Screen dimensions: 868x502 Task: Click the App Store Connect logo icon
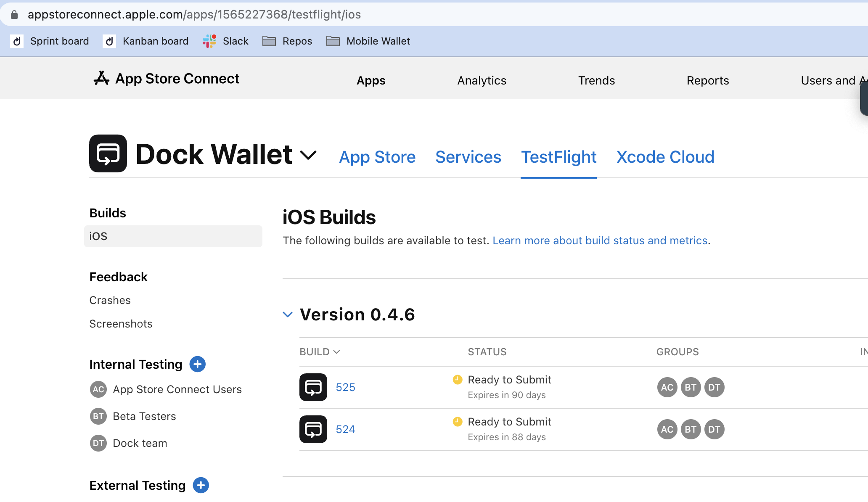[101, 78]
